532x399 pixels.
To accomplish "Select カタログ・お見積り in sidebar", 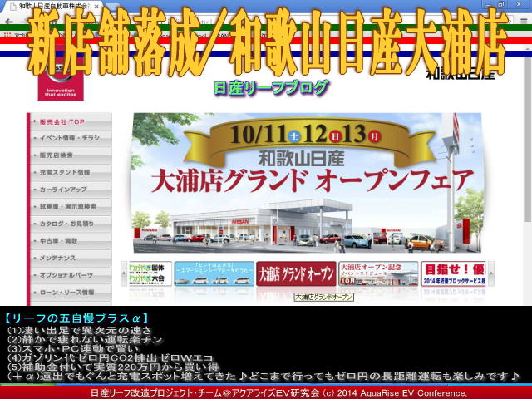I will pyautogui.click(x=71, y=224).
